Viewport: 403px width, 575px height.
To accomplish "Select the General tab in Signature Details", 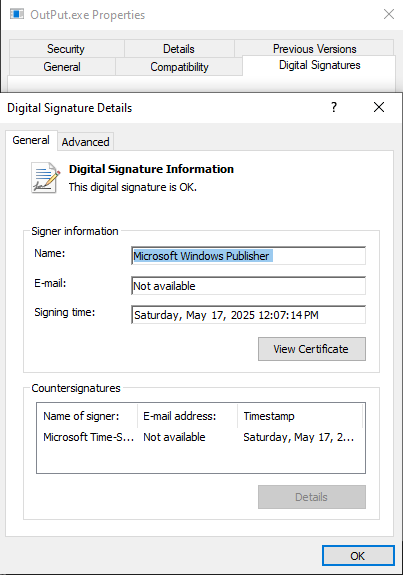I will click(31, 140).
